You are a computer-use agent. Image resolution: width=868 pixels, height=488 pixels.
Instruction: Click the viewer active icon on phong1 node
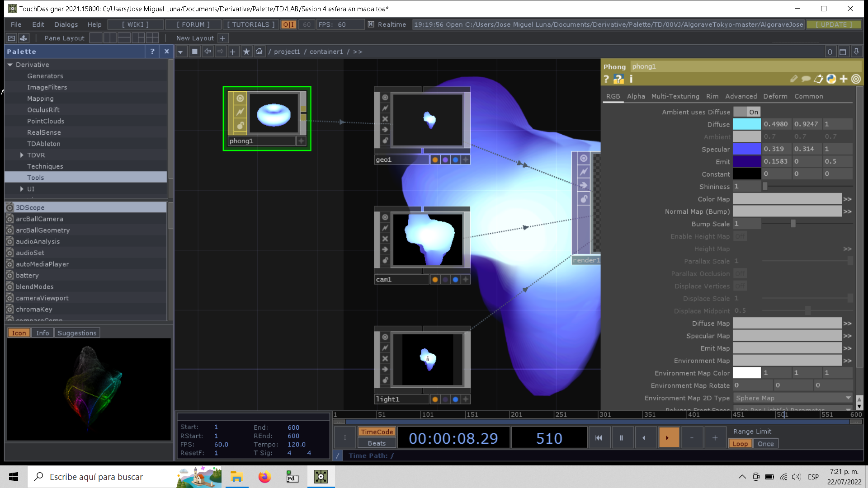tap(240, 99)
